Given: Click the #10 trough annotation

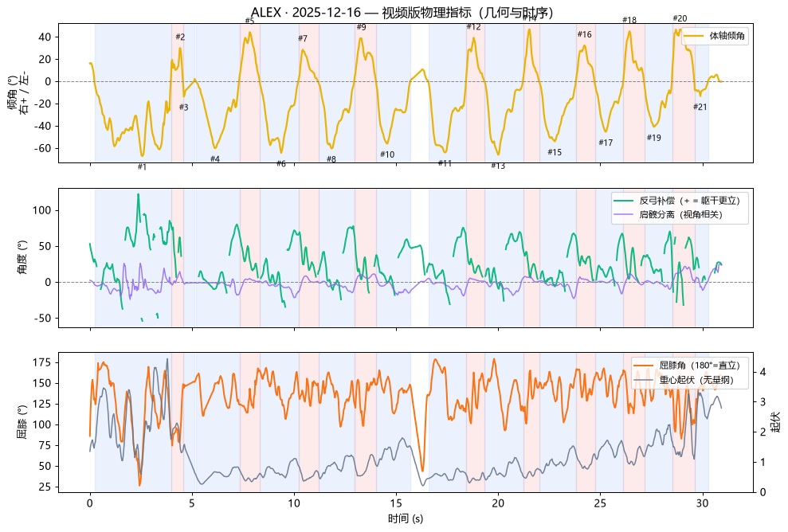Looking at the screenshot, I should tap(387, 155).
